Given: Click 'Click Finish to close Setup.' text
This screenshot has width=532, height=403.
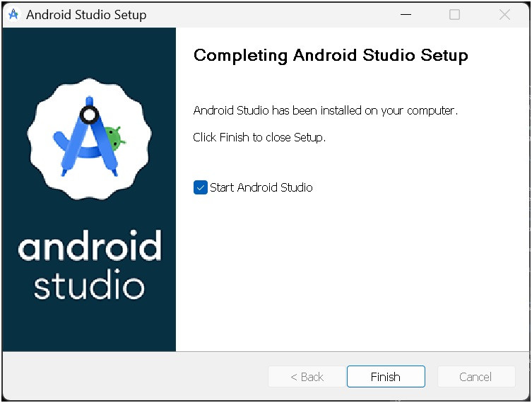Looking at the screenshot, I should [x=259, y=137].
